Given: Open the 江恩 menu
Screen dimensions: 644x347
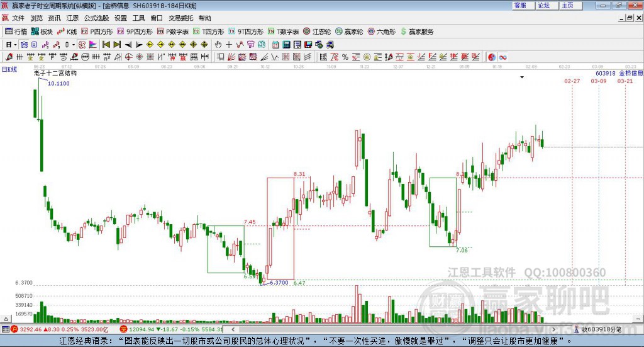Looking at the screenshot, I should pos(72,18).
